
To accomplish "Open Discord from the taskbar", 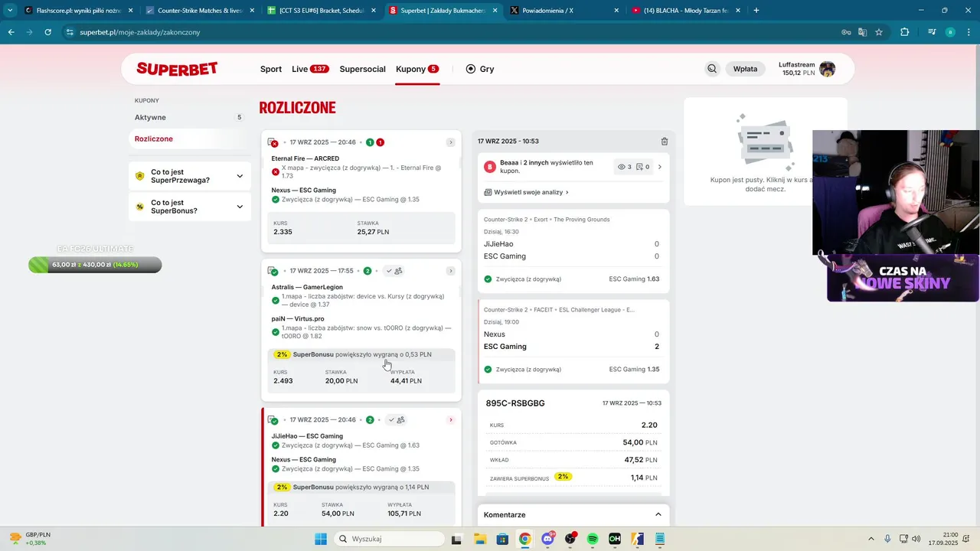I will point(547,539).
